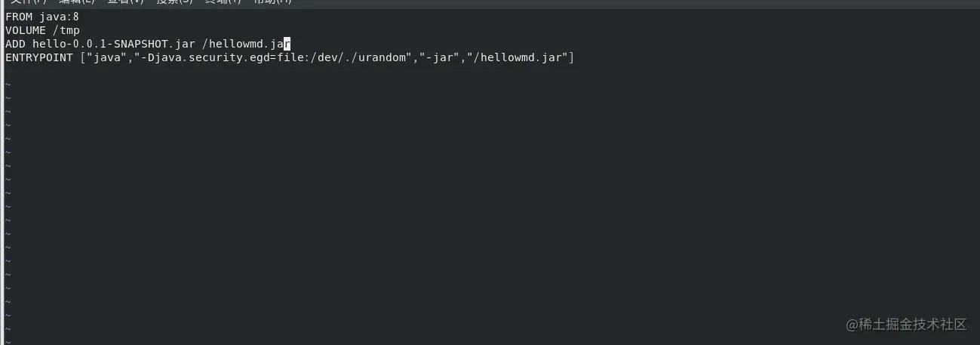Open the 搜索 (Search) menu
Viewport: 980px width, 345px height.
tap(174, 2)
